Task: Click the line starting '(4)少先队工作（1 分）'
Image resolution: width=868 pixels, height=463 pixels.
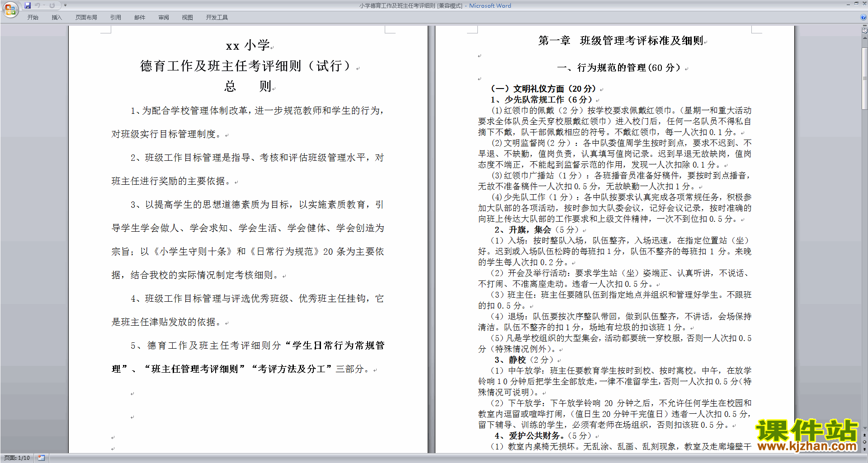Action: coord(622,197)
